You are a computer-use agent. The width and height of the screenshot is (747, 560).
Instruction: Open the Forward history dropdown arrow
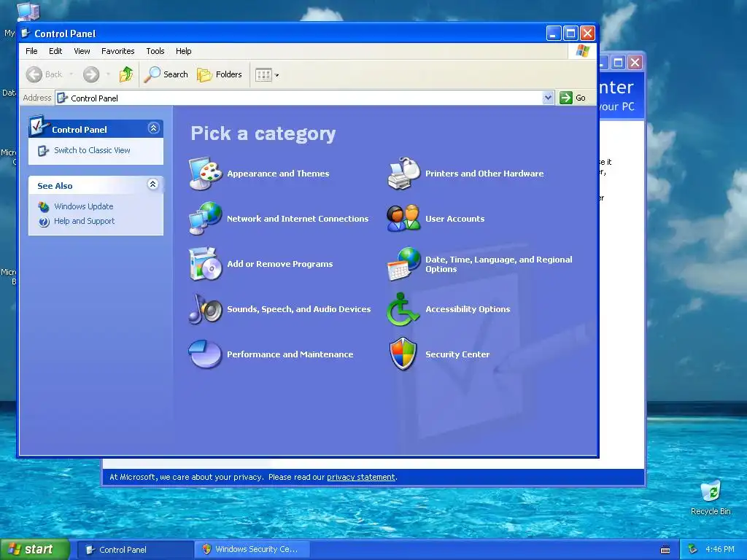pos(108,74)
